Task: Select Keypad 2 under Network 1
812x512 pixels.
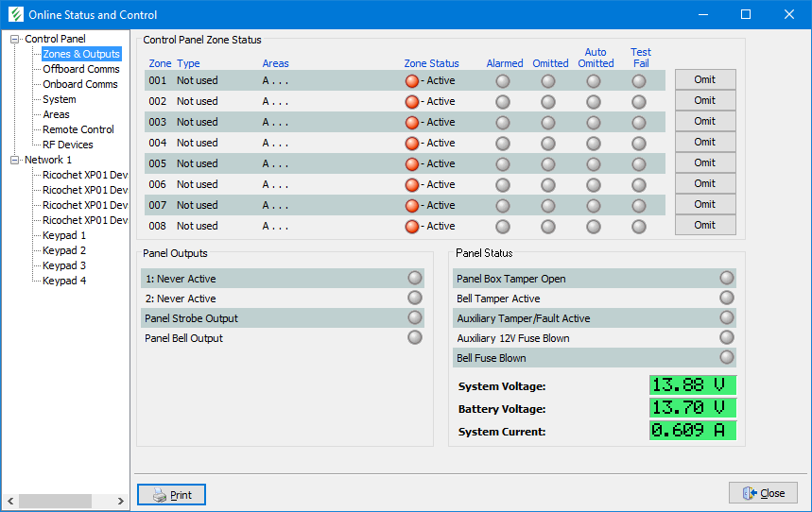Action: click(x=64, y=250)
